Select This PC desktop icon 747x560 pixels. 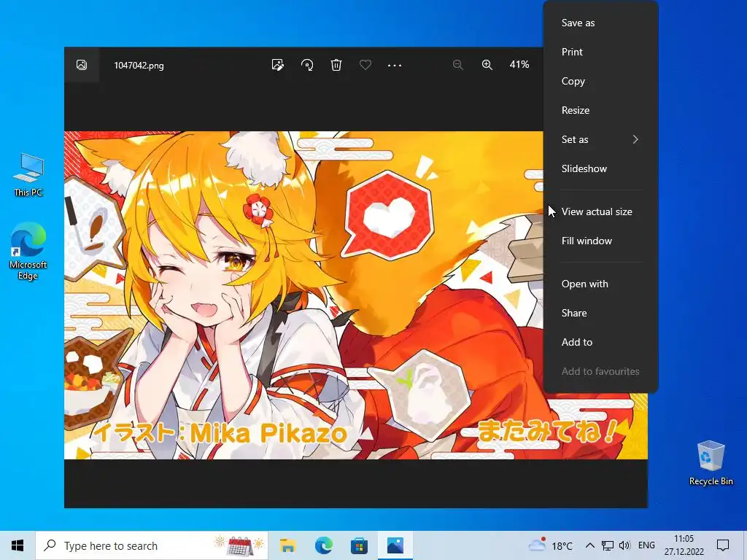pyautogui.click(x=28, y=175)
